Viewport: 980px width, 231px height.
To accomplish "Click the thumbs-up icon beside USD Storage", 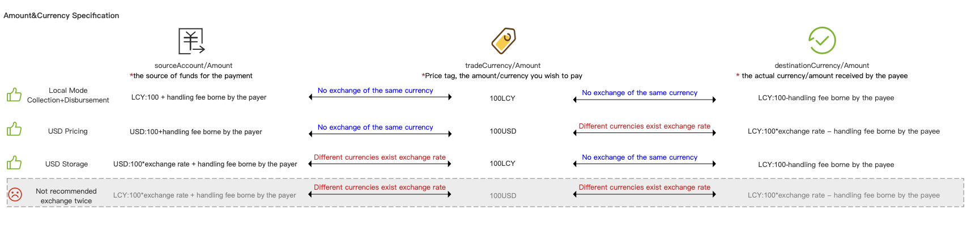I will (x=14, y=162).
